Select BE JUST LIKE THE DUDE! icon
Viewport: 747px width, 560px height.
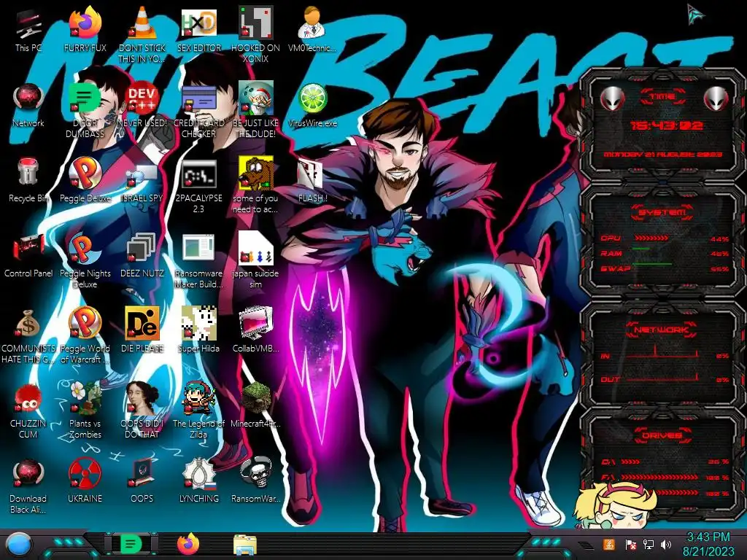click(255, 98)
